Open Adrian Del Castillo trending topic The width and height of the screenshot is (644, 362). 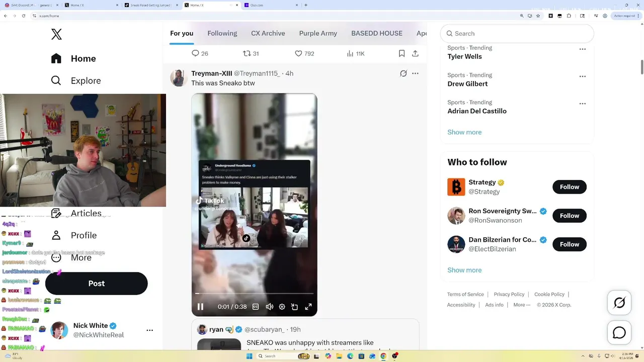tap(477, 111)
